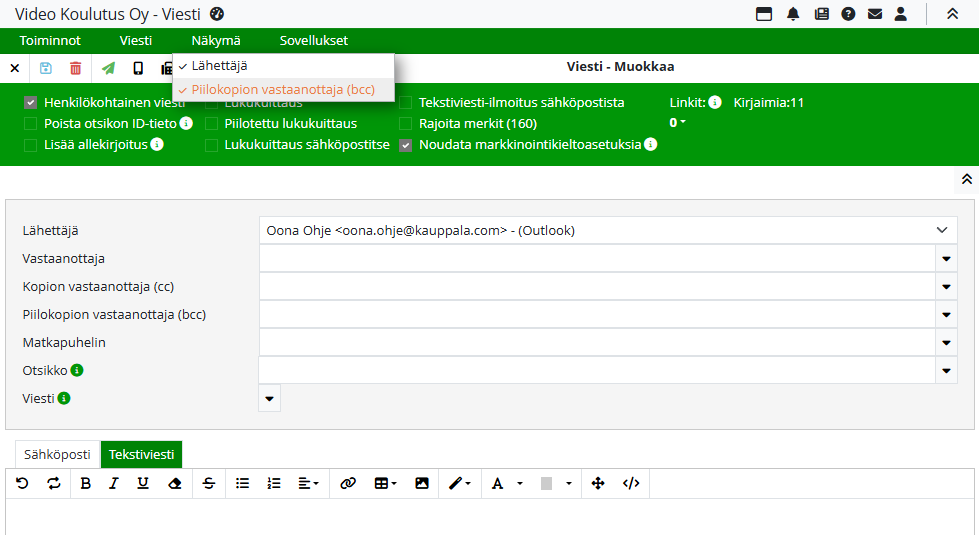Screen dimensions: 979x535
Task: Click the insert image icon in editor
Action: coord(422,483)
